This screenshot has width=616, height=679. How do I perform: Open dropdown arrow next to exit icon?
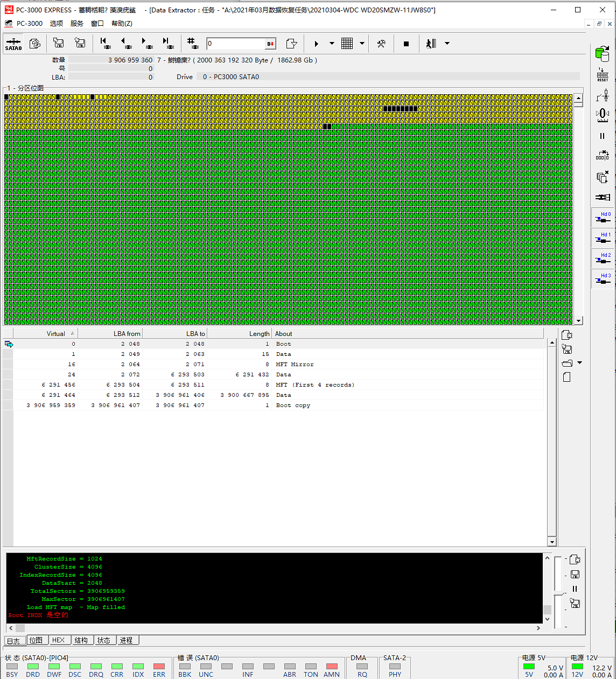[x=447, y=44]
